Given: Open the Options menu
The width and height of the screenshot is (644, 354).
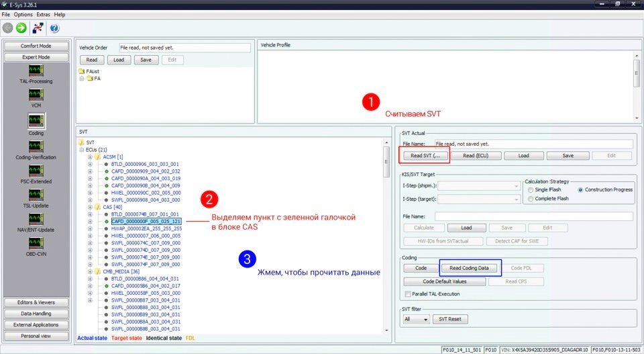Looking at the screenshot, I should [23, 14].
